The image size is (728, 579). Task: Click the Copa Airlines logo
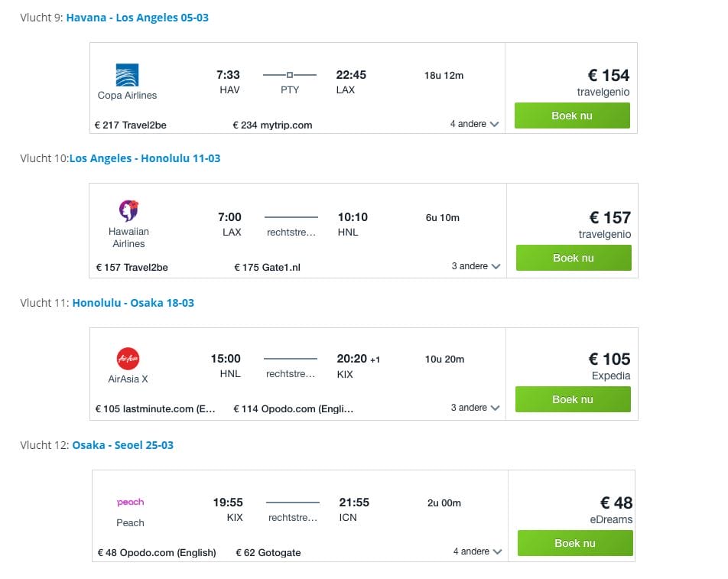(127, 75)
